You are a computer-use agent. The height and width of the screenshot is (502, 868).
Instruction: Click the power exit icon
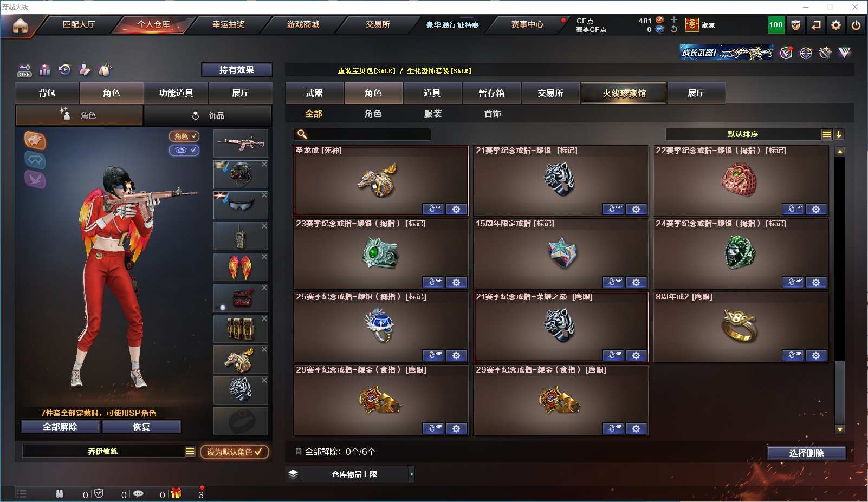click(856, 25)
